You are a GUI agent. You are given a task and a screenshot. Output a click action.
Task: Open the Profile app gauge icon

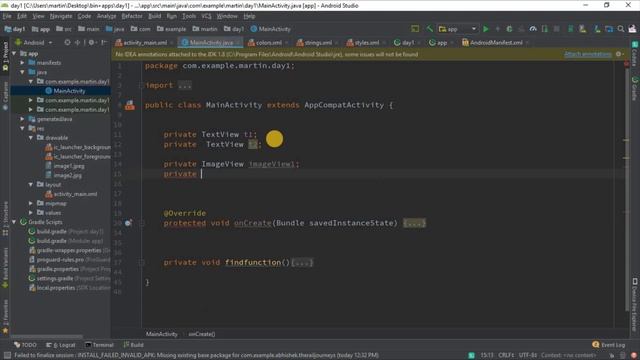coord(533,29)
